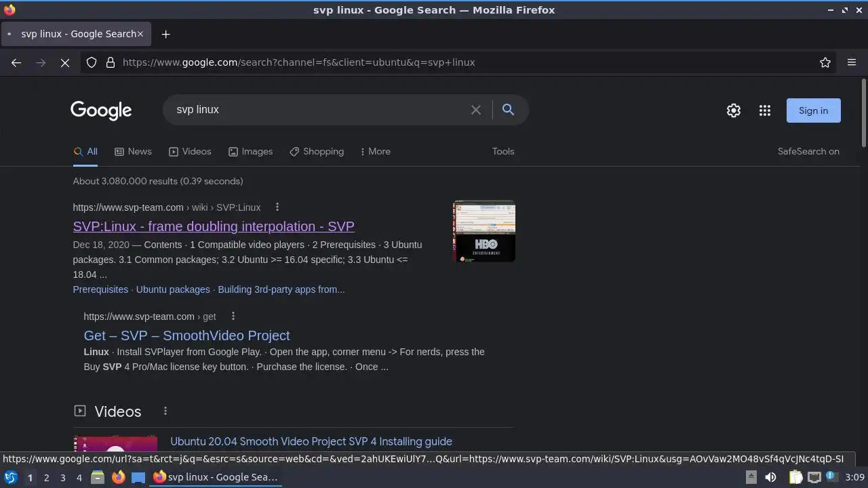Image resolution: width=868 pixels, height=488 pixels.
Task: Click video thumbnail for Ubuntu 20.04 guide
Action: [x=115, y=443]
